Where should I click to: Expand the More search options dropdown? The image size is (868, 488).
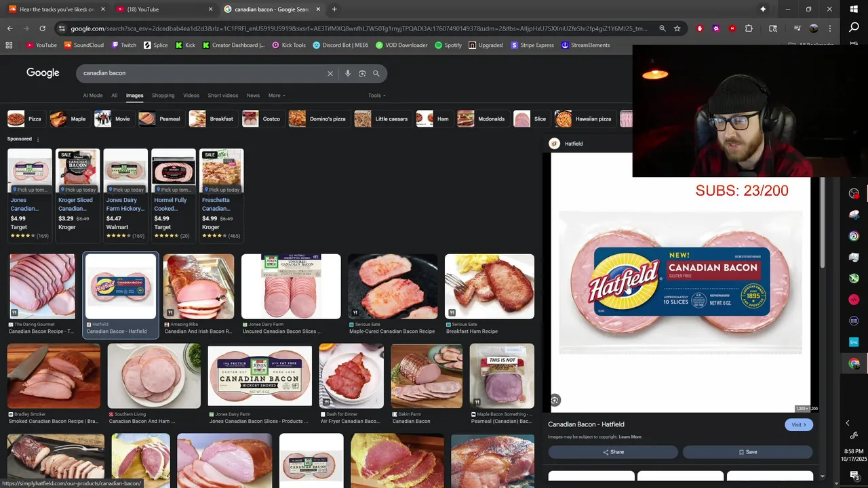pyautogui.click(x=277, y=96)
